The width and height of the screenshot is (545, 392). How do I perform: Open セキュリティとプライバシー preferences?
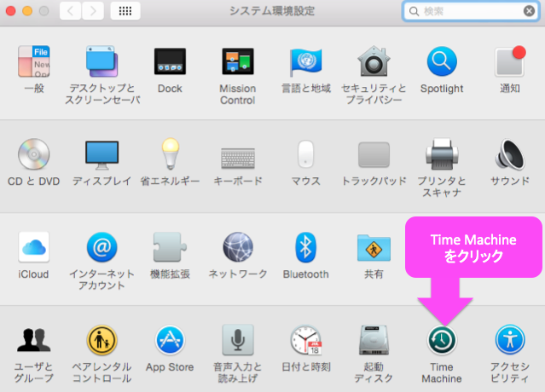(x=374, y=61)
